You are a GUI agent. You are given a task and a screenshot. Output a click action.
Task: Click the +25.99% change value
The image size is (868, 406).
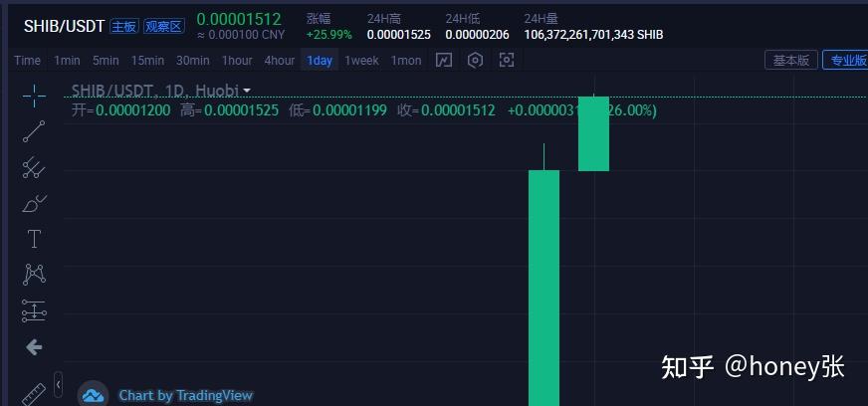tap(328, 35)
